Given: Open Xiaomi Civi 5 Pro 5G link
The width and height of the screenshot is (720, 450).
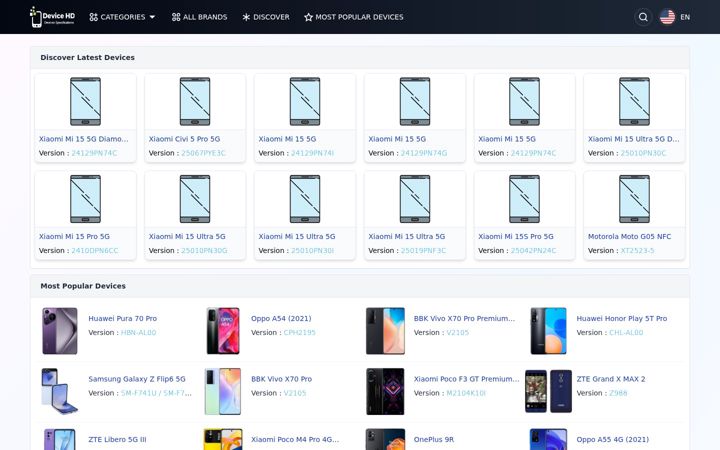Looking at the screenshot, I should pyautogui.click(x=184, y=139).
